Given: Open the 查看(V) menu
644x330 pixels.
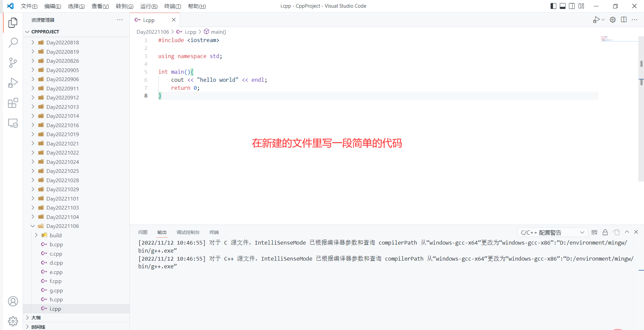Looking at the screenshot, I should click(100, 6).
